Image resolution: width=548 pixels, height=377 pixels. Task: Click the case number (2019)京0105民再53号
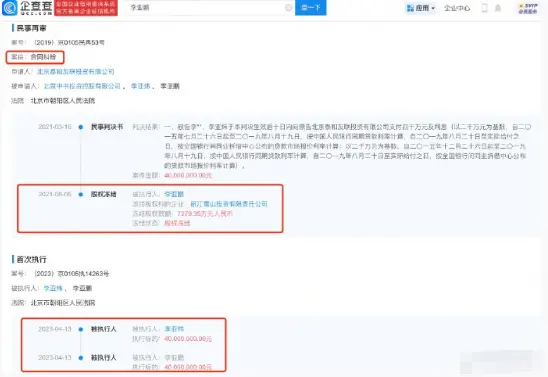click(x=69, y=43)
